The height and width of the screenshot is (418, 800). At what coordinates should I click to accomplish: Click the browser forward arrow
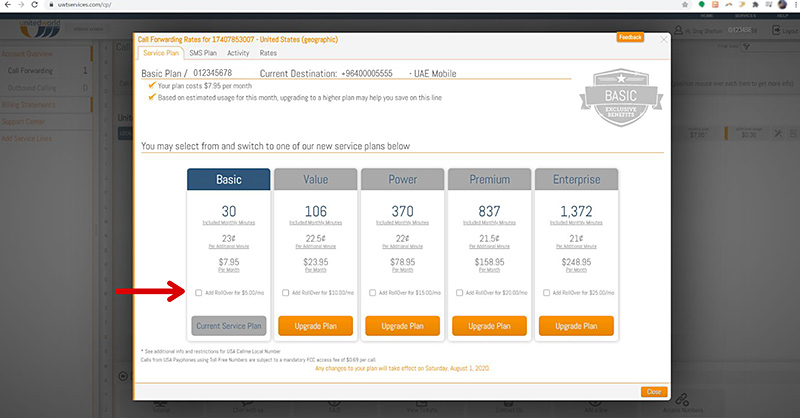(x=21, y=5)
